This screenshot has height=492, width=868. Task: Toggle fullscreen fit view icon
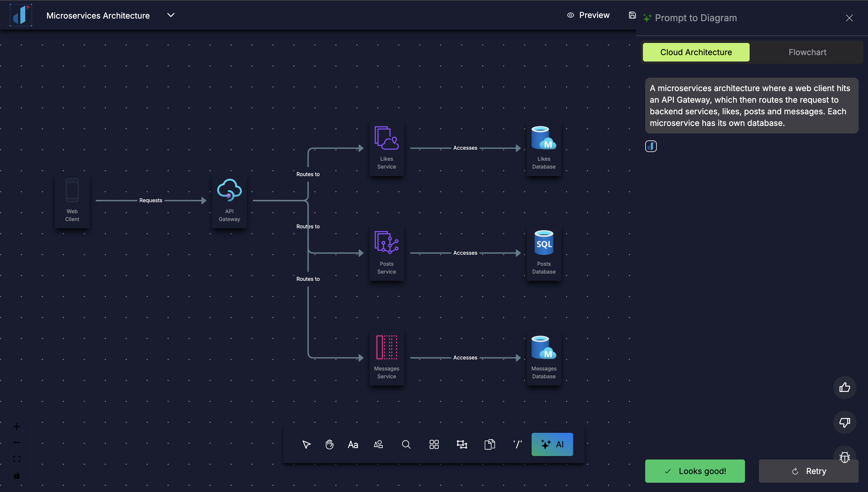click(17, 459)
